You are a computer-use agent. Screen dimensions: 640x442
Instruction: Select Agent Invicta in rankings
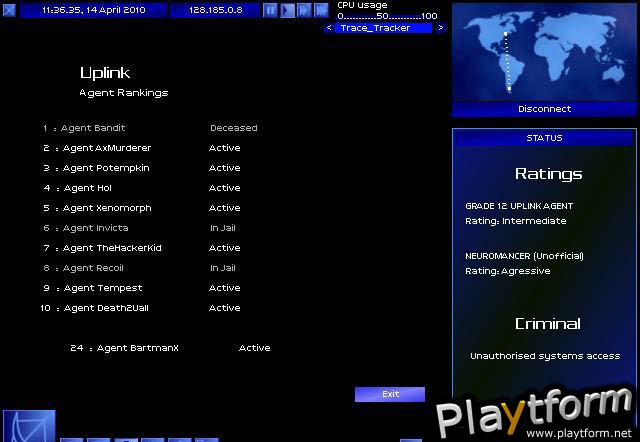pyautogui.click(x=96, y=228)
